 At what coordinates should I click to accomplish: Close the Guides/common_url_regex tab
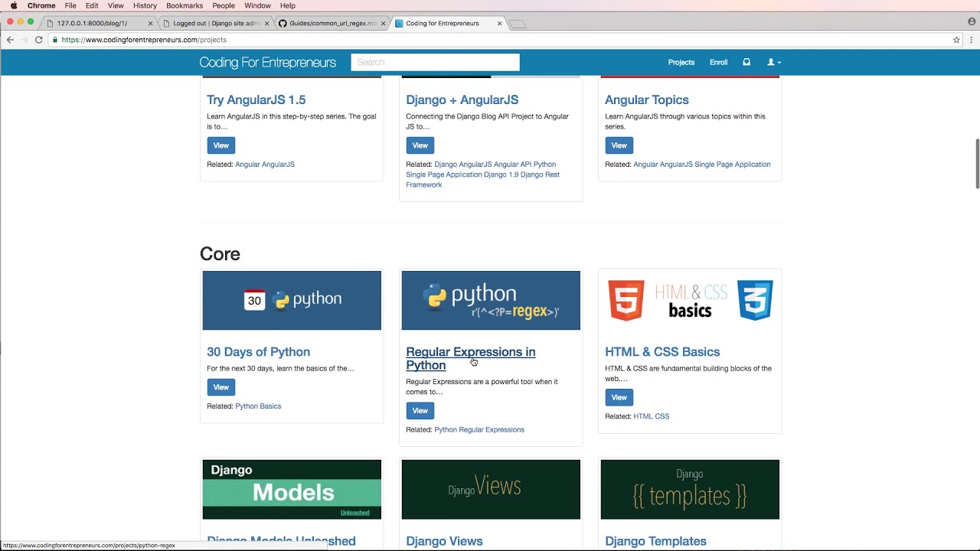pyautogui.click(x=383, y=24)
